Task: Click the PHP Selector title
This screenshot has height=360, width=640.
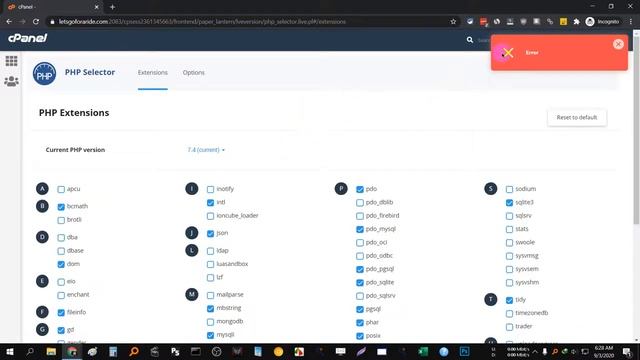Action: 90,72
